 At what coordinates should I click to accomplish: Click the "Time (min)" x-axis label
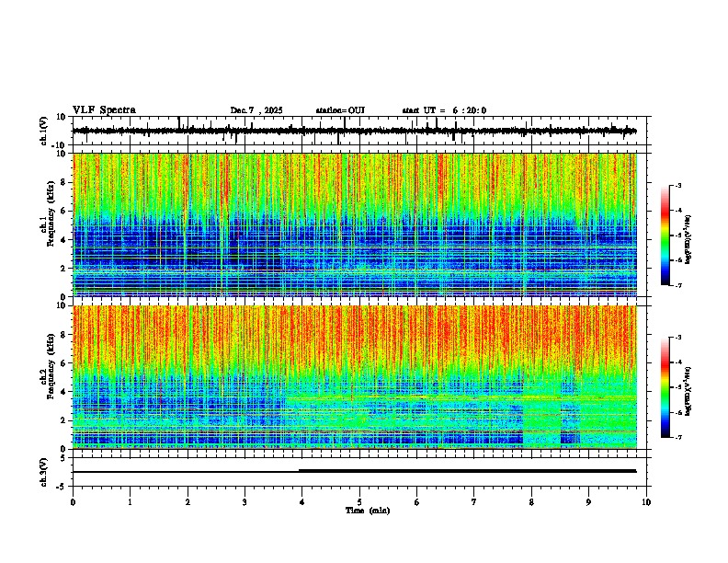tap(368, 511)
